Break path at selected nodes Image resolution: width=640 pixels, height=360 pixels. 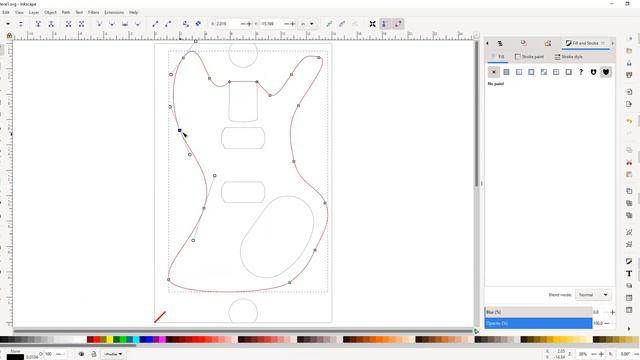(51, 24)
